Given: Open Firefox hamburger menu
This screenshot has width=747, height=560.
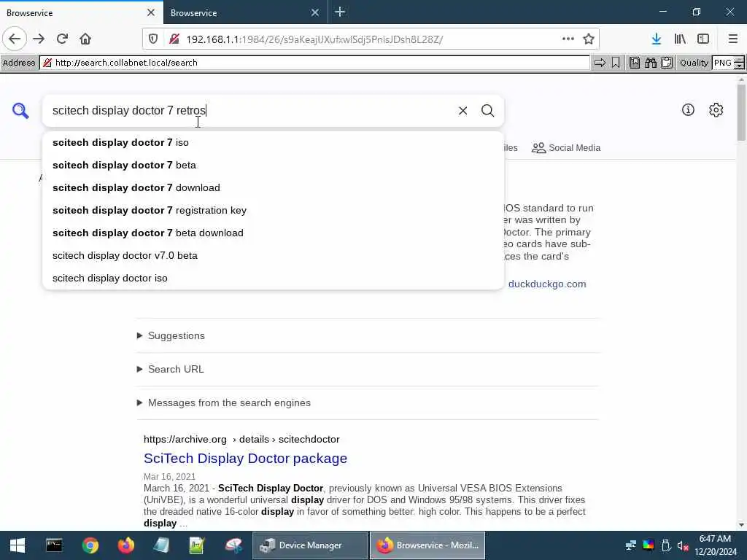Looking at the screenshot, I should coord(733,39).
